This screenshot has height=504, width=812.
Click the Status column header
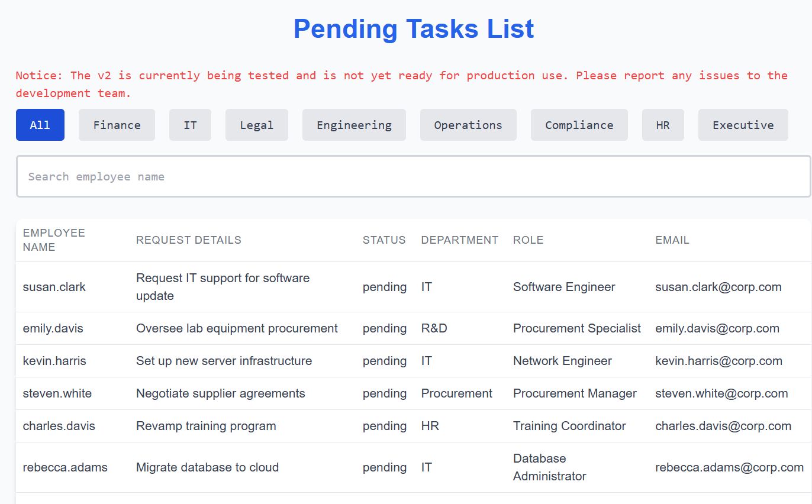pyautogui.click(x=384, y=240)
